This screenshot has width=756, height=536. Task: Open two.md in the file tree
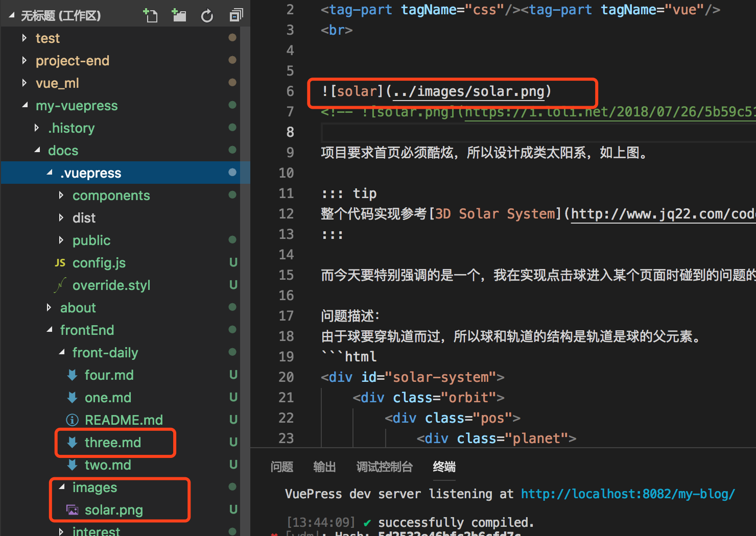tap(108, 465)
